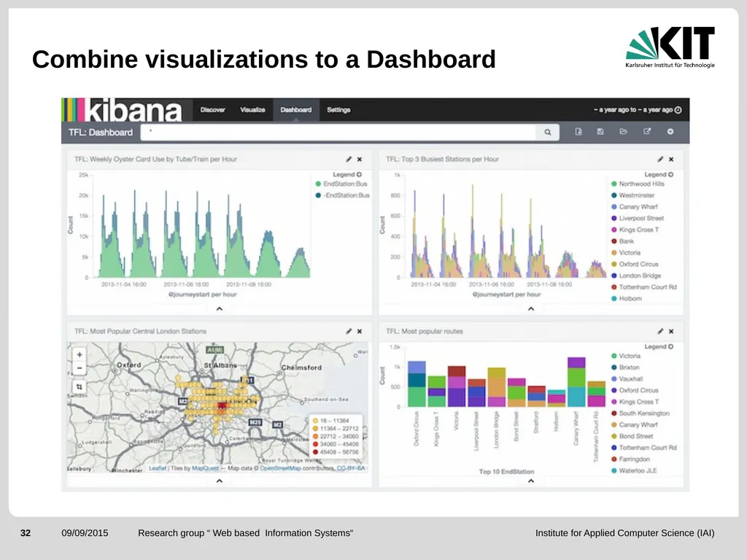Viewport: 747px width, 560px height.
Task: Collapse the legend in the Oyster Card chart
Action: click(x=347, y=174)
